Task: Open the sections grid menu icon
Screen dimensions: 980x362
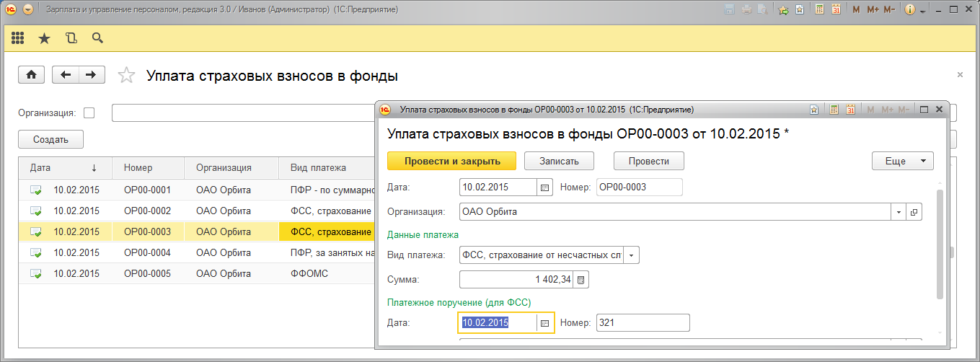Action: [18, 38]
